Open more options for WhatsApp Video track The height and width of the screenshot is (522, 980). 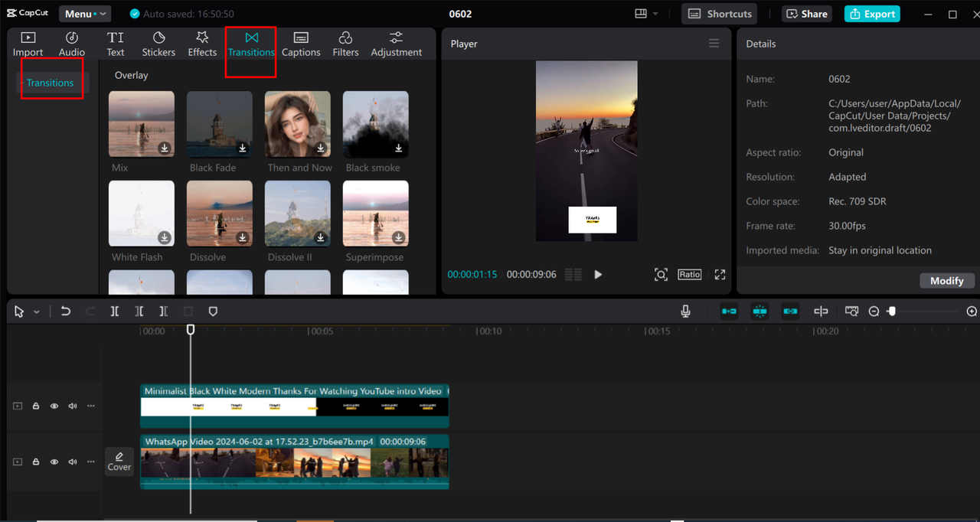point(91,462)
